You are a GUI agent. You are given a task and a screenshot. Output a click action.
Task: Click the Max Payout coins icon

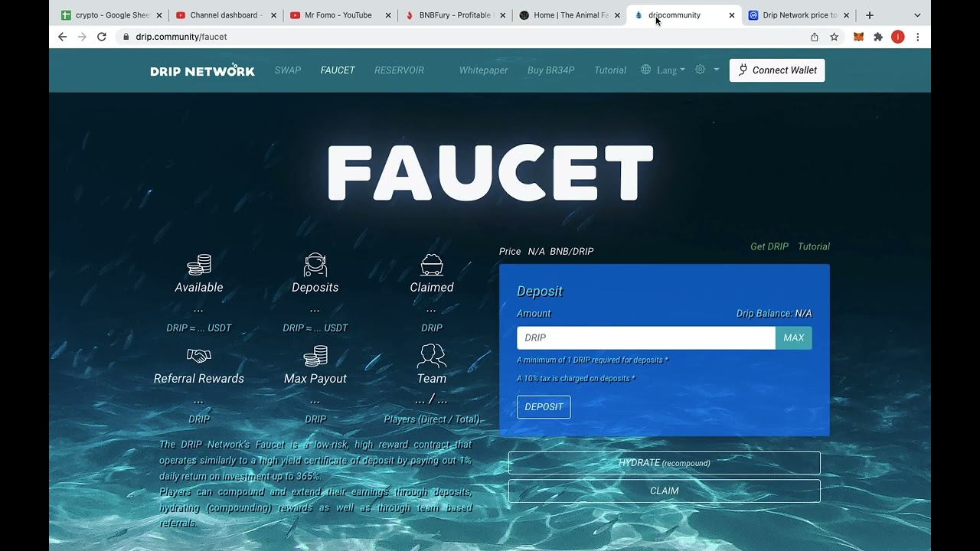tap(315, 356)
